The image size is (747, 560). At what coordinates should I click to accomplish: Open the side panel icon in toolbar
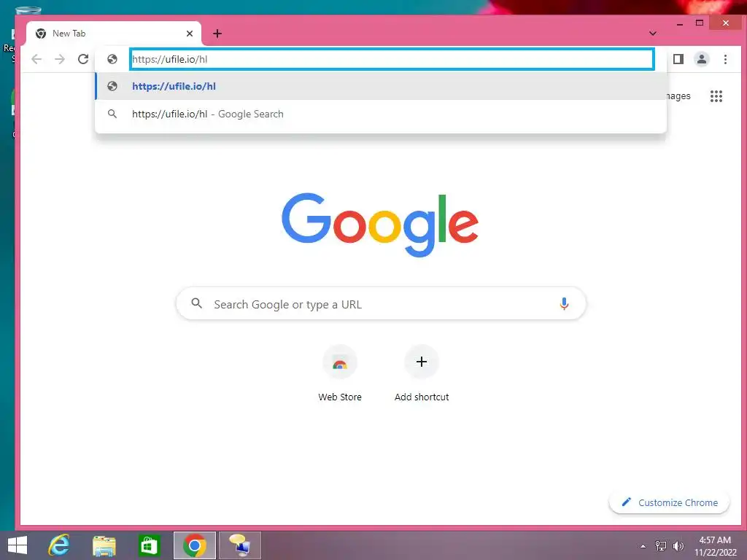point(678,59)
